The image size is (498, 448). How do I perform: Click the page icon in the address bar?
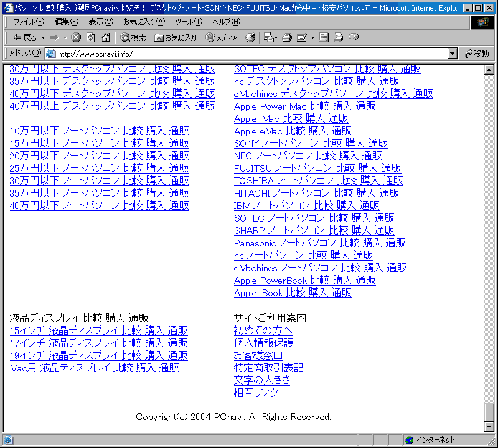pos(50,54)
